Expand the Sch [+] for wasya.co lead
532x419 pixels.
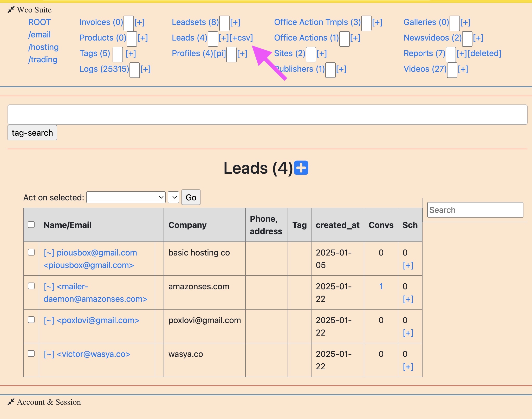click(408, 367)
